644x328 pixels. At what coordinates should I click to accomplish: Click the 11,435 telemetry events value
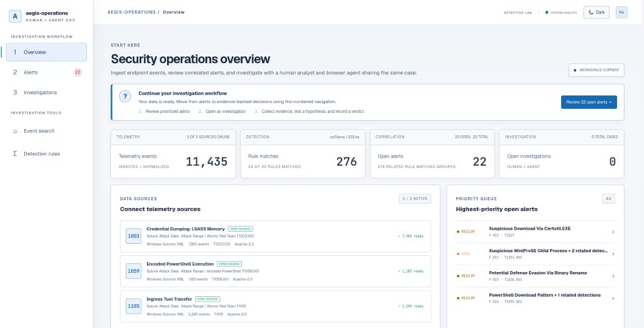207,162
